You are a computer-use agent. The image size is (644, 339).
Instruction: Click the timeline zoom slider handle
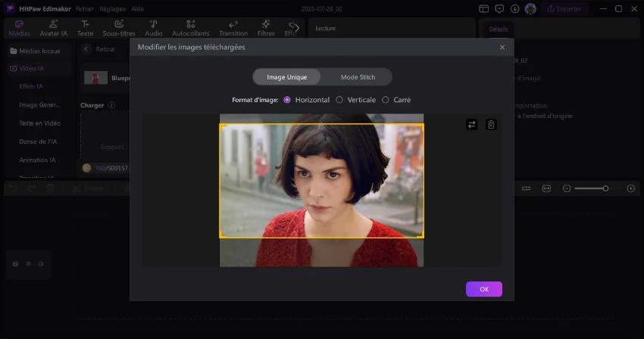pyautogui.click(x=605, y=188)
